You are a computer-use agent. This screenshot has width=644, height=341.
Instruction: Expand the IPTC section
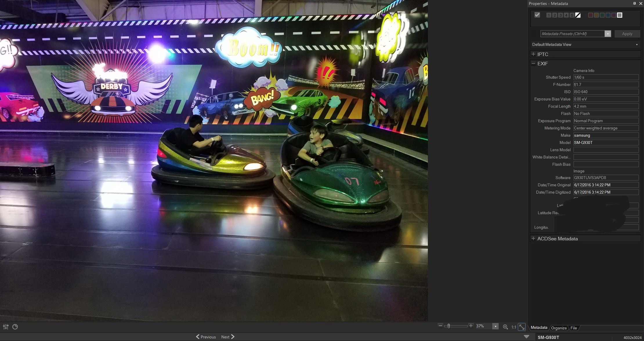click(533, 54)
